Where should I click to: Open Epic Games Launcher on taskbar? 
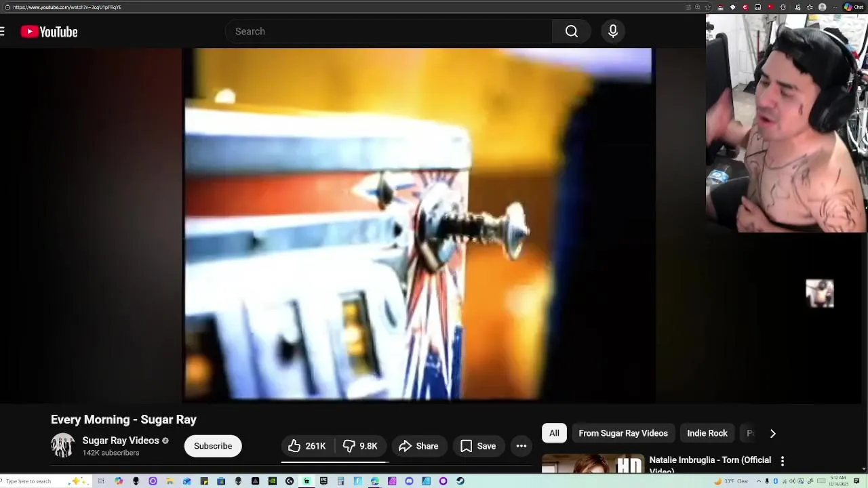(323, 481)
